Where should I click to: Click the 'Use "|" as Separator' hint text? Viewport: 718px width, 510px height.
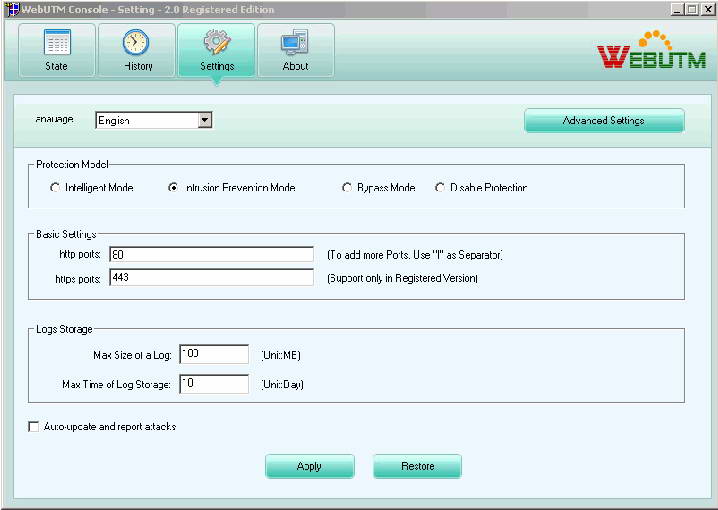coord(457,255)
